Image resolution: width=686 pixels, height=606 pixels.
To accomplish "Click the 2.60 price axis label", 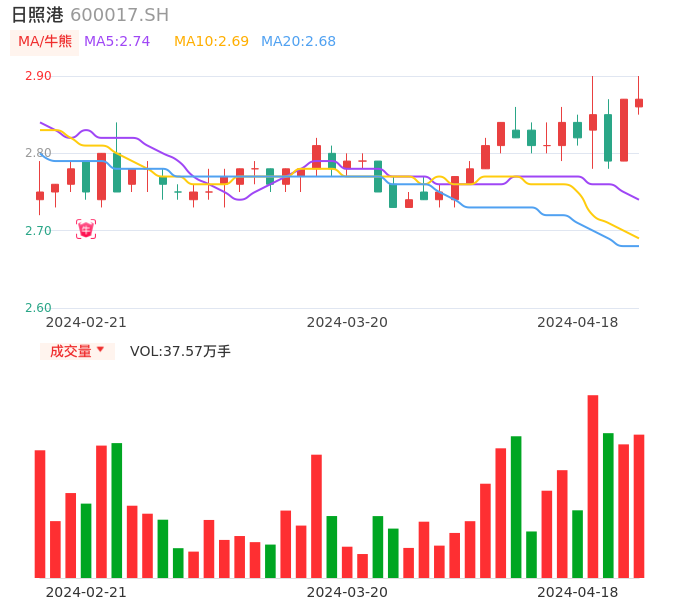I will (x=38, y=308).
